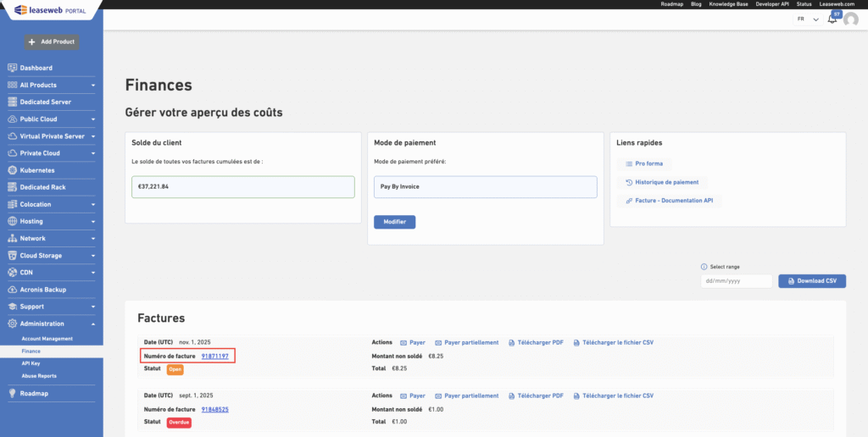Expand the Support submenu arrow

pyautogui.click(x=93, y=307)
